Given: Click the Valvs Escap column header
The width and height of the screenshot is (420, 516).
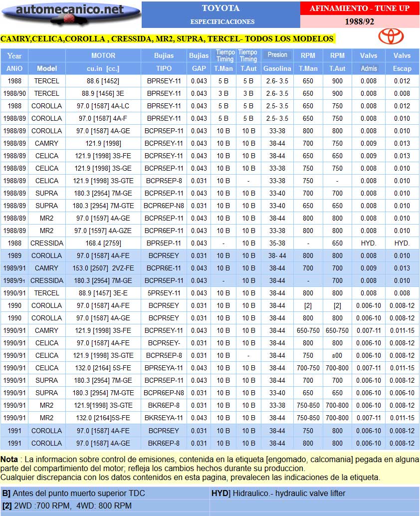Looking at the screenshot, I should coord(402,62).
